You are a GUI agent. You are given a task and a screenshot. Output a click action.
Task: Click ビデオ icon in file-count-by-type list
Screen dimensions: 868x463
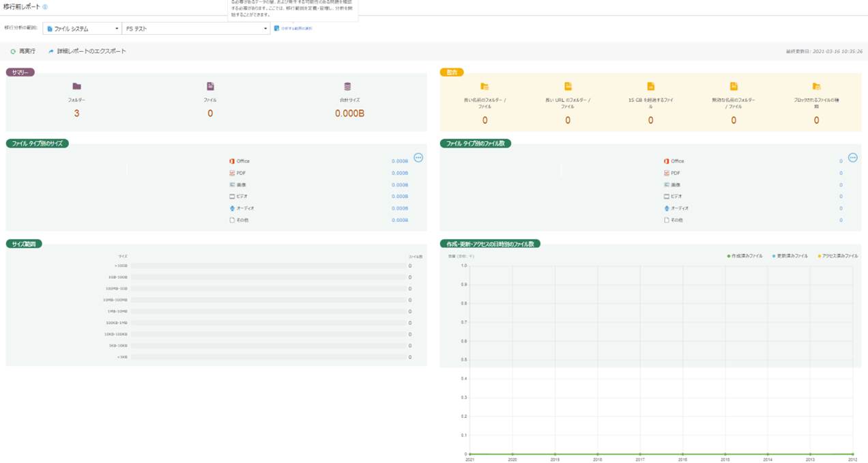click(666, 196)
